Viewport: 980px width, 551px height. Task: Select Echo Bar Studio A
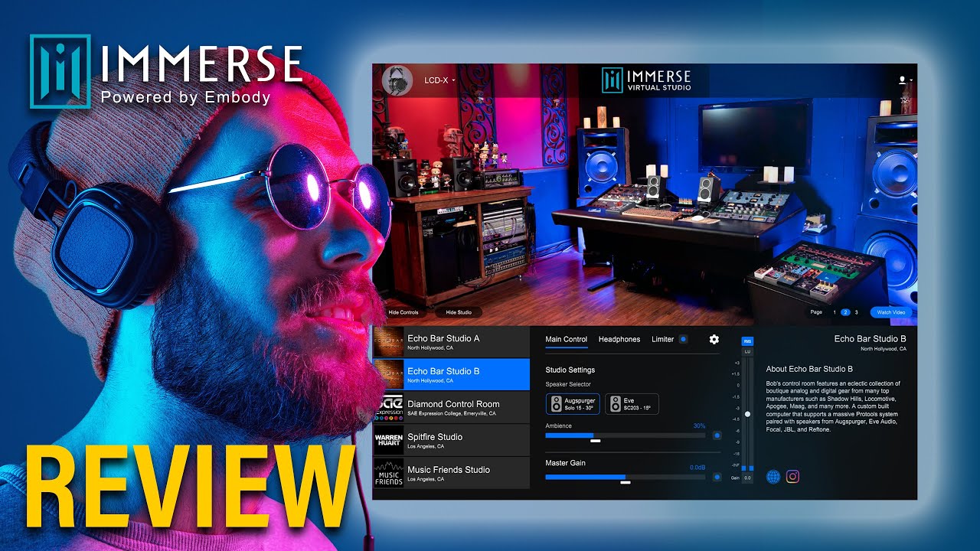[451, 341]
